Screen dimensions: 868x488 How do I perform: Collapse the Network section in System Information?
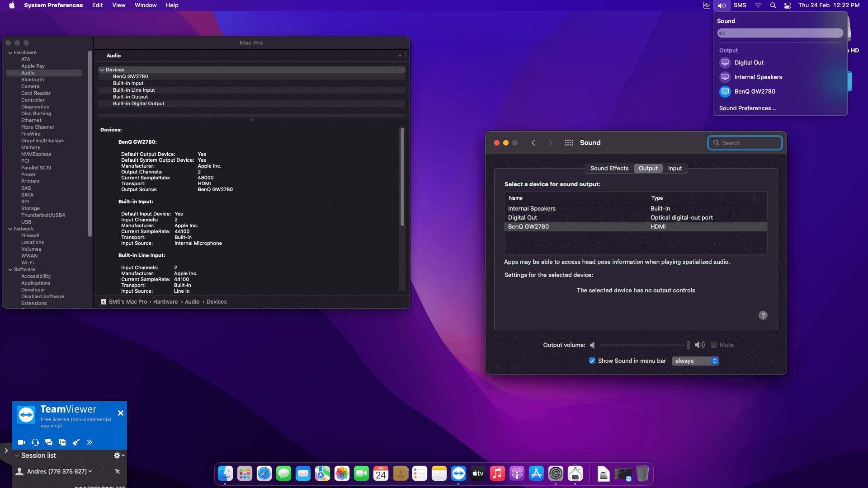10,229
